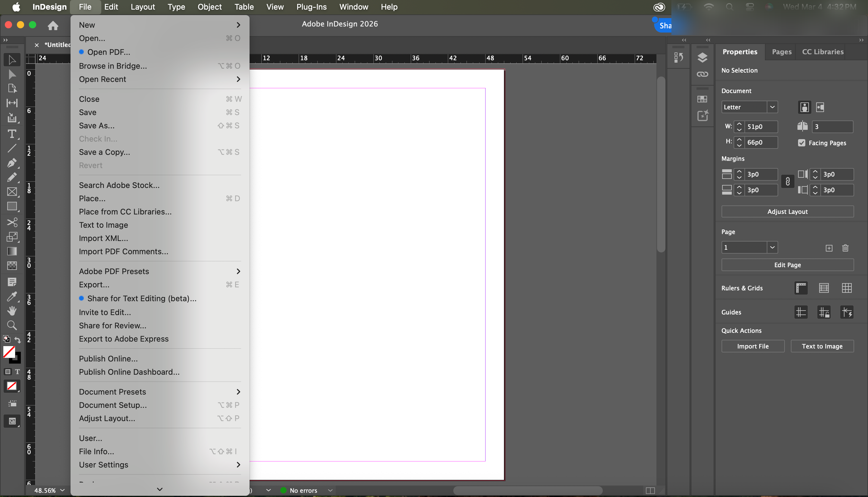The image size is (868, 497).
Task: Choose the Eyedropper tool
Action: [x=12, y=297]
